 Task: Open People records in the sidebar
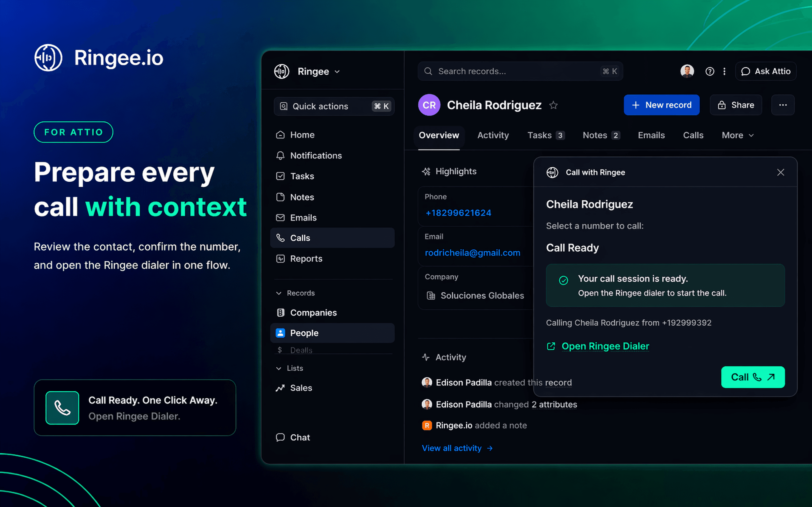point(332,333)
